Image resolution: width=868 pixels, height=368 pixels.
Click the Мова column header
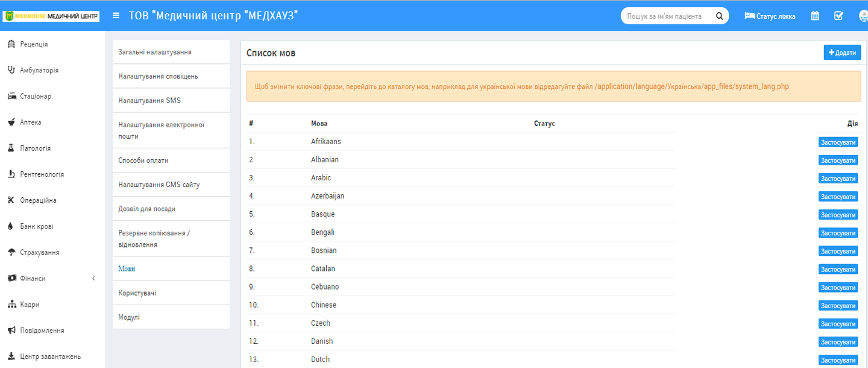pos(319,123)
